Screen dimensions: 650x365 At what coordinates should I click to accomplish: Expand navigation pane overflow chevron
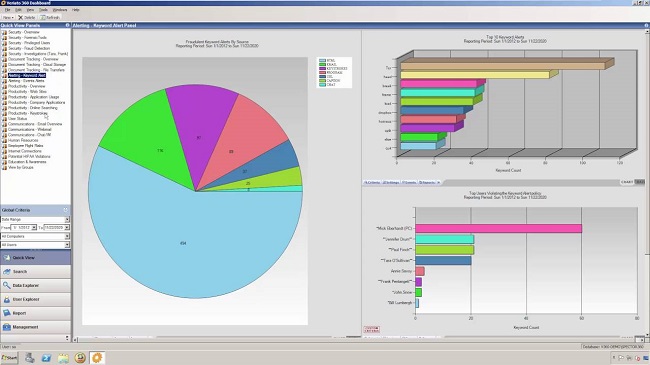(x=67, y=338)
